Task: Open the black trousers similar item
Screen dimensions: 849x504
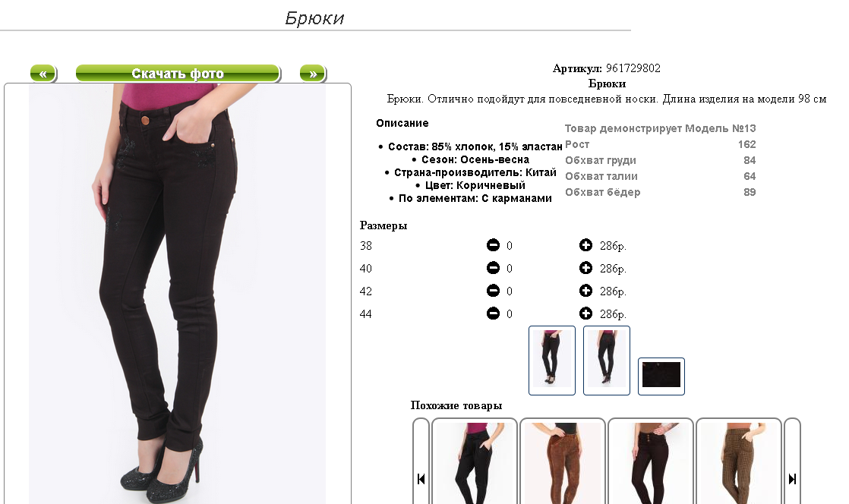Action: click(475, 463)
